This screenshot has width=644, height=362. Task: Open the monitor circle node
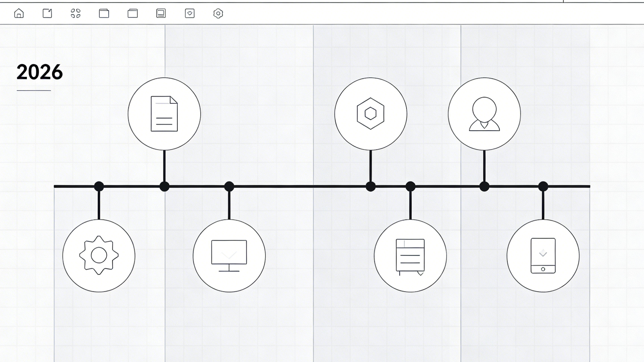[229, 256]
